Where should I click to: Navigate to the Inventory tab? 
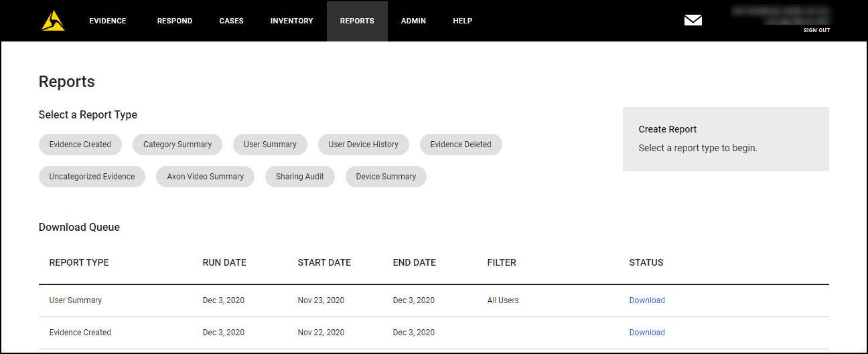coord(291,21)
